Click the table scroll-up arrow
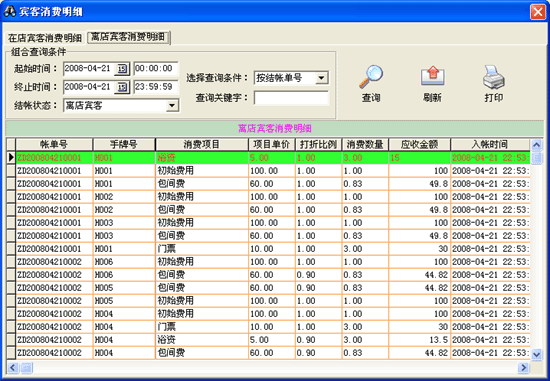This screenshot has height=381, width=550. 536,145
